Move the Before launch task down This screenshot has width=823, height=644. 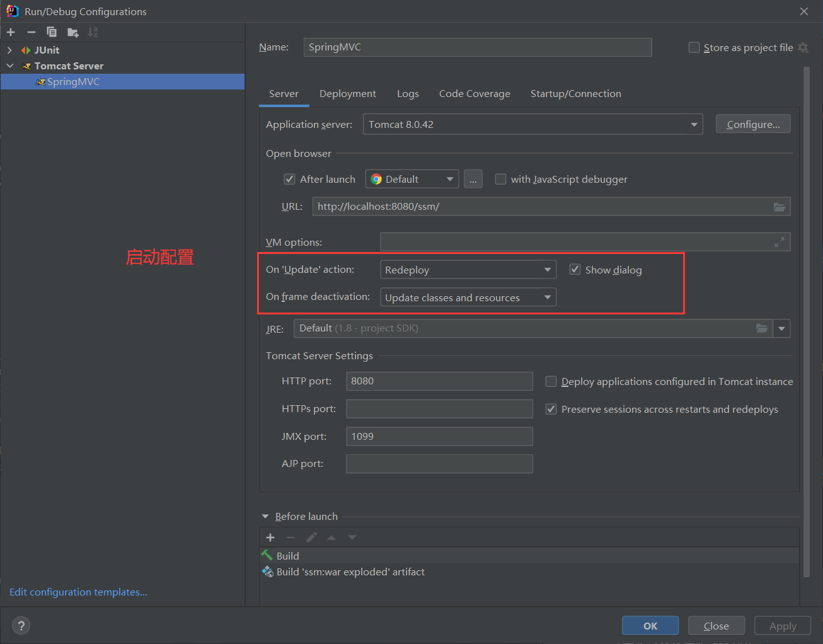click(352, 538)
